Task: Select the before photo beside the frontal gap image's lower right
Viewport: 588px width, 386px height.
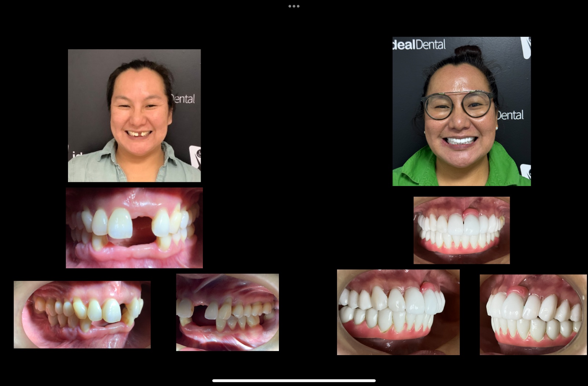Action: pos(227,312)
